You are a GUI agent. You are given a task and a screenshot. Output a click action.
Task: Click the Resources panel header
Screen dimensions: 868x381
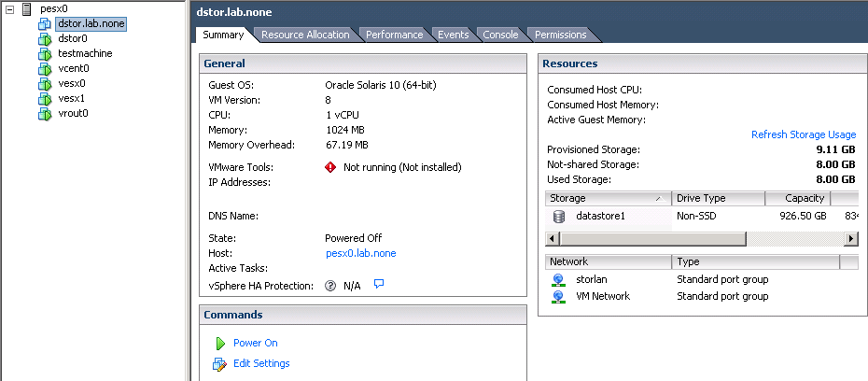(x=703, y=63)
